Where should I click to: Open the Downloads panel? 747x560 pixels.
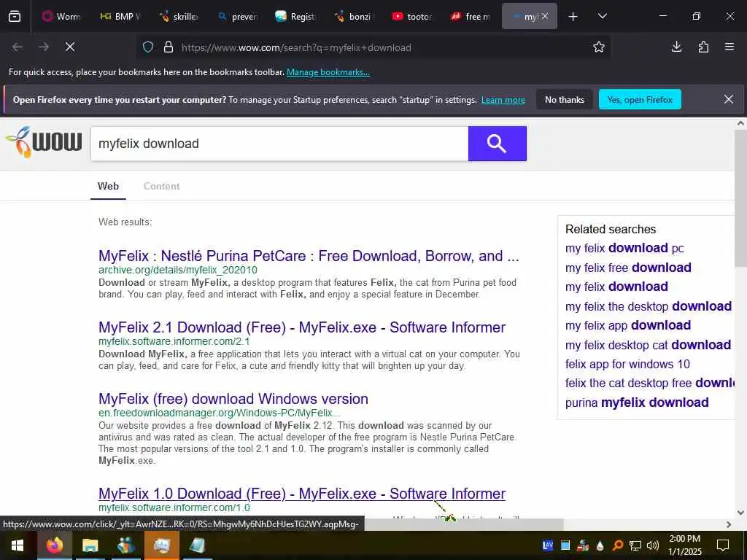(x=676, y=47)
